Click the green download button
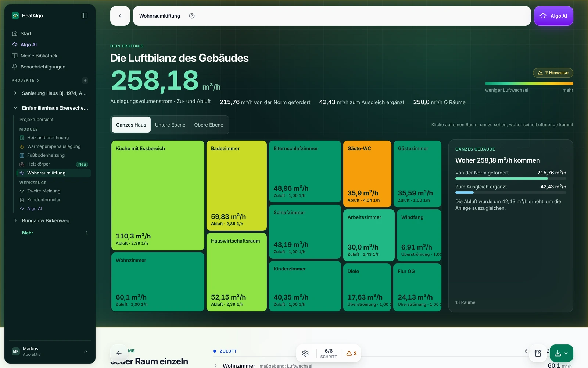 561,353
